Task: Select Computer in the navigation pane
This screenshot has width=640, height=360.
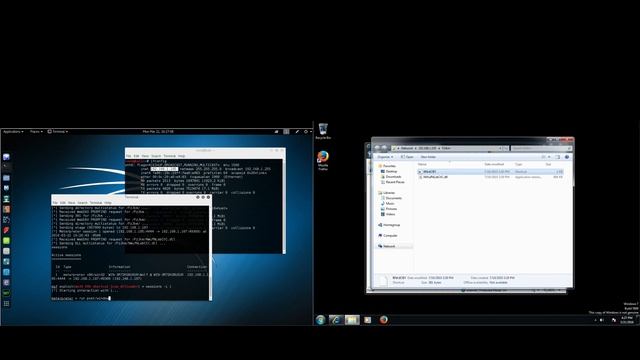Action: point(388,236)
